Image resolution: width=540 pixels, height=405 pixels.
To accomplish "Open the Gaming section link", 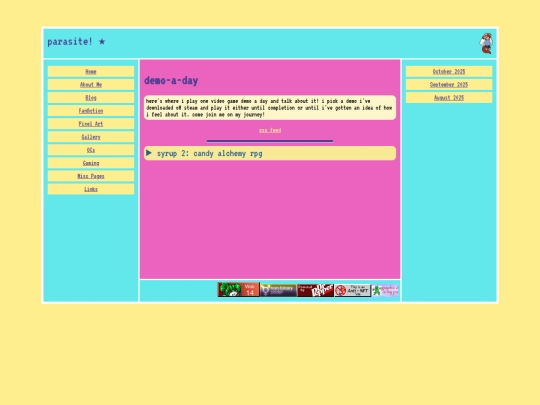I will pyautogui.click(x=91, y=163).
